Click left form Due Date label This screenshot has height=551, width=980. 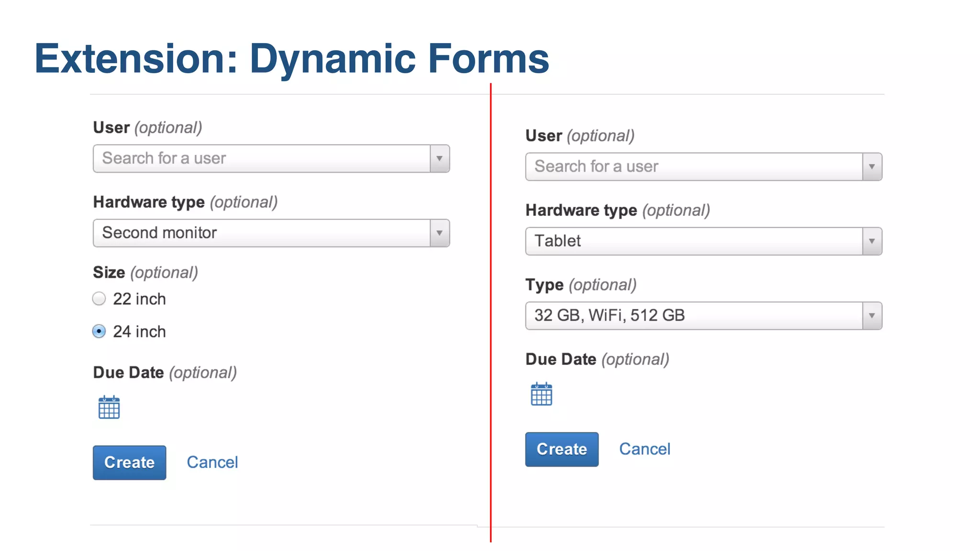pos(165,373)
